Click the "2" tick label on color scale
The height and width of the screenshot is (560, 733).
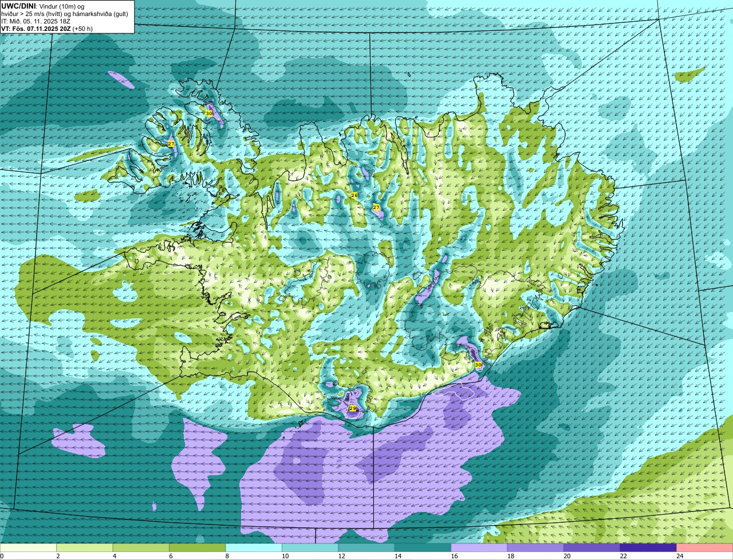[x=58, y=556]
